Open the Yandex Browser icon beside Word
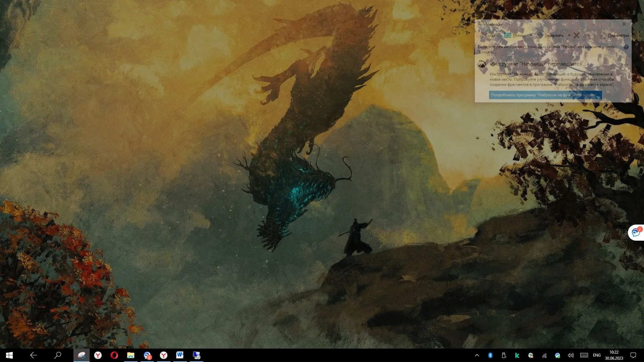Image resolution: width=644 pixels, height=362 pixels. pos(164,355)
